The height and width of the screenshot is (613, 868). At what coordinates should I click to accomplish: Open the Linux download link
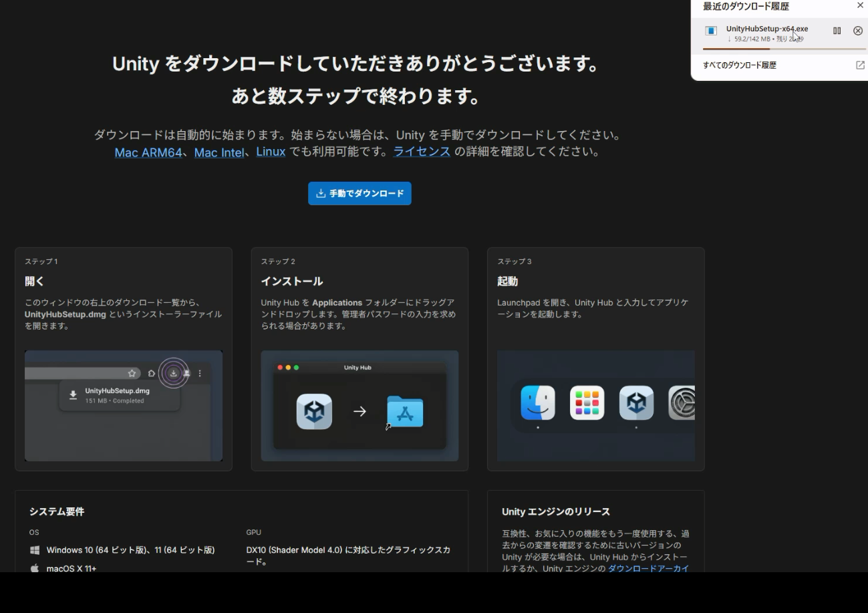(271, 152)
